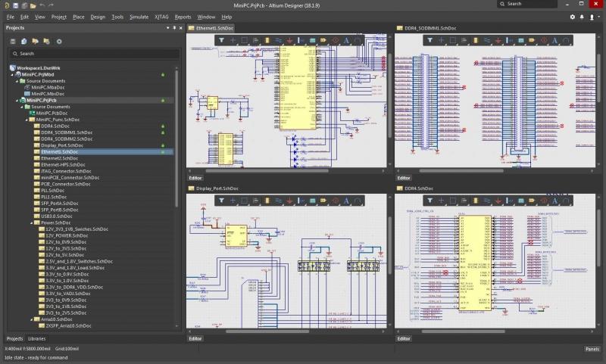Click the Close project folder icon in Projects panel
Viewport: 606px width, 364px height.
(x=47, y=42)
